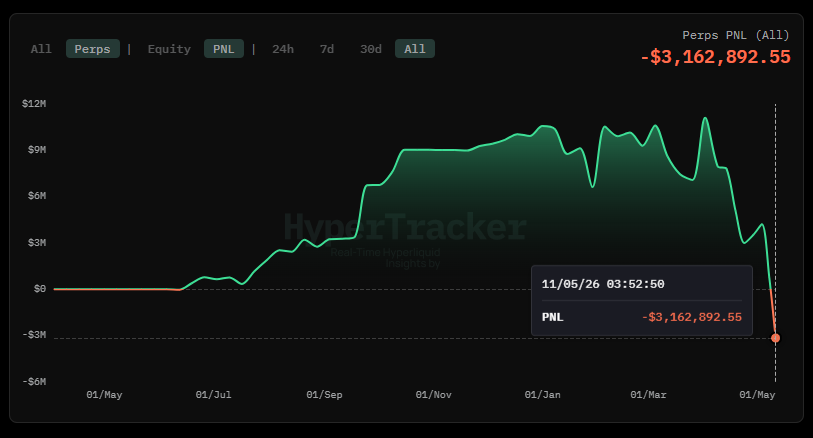Switch chart to Equity view
The height and width of the screenshot is (438, 813).
pyautogui.click(x=169, y=49)
